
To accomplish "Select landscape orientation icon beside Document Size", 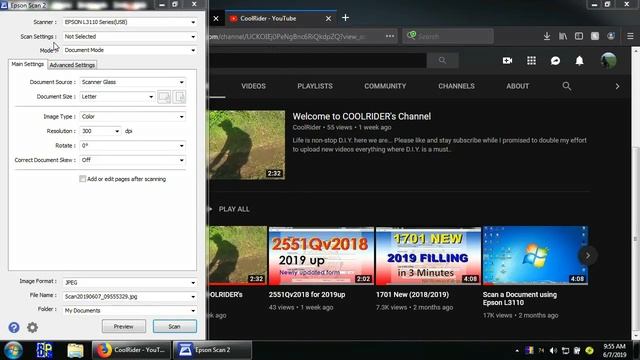I will pos(164,97).
